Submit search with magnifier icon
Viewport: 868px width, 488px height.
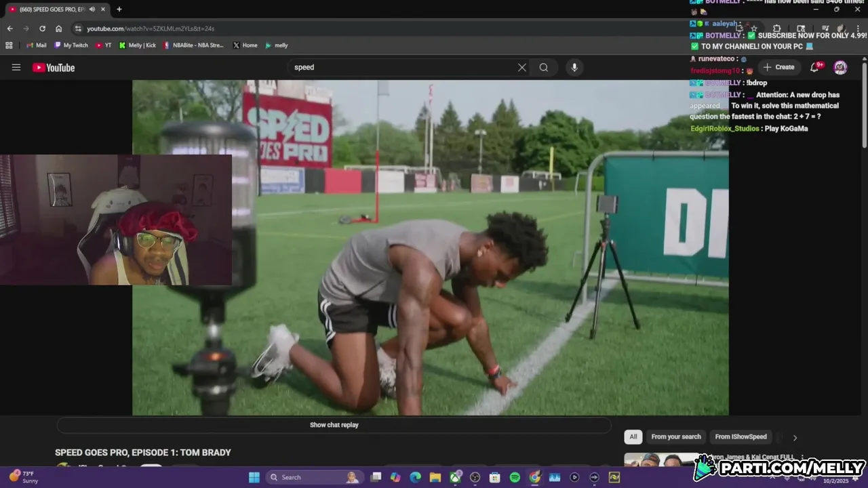tap(544, 67)
